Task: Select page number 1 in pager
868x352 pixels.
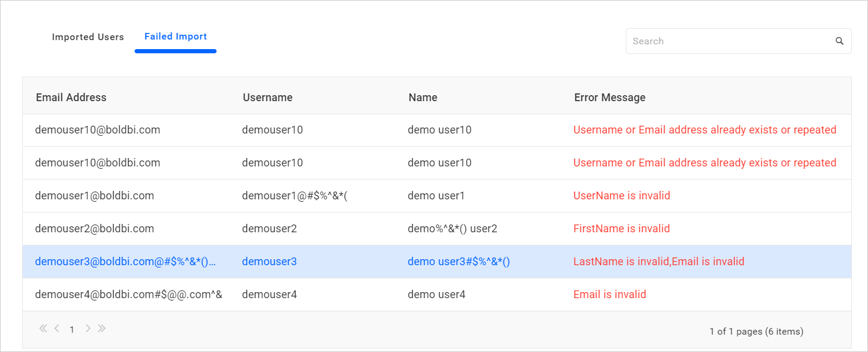Action: click(x=72, y=329)
